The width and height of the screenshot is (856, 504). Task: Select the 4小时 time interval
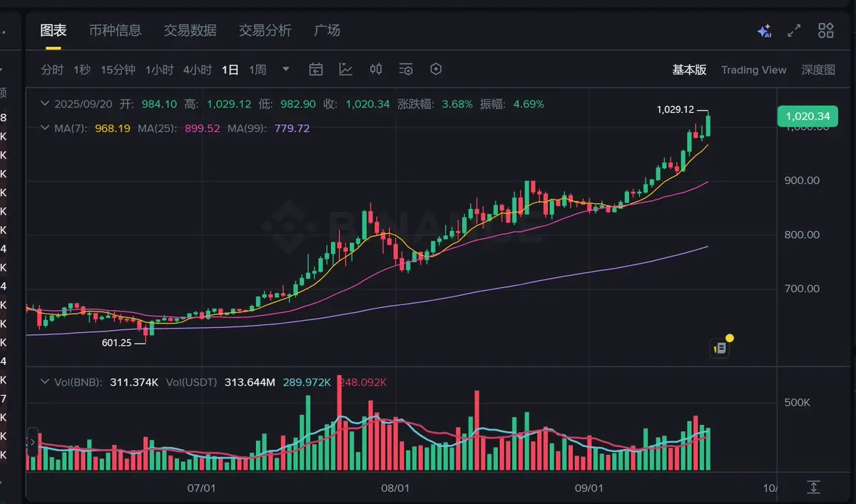pos(198,70)
